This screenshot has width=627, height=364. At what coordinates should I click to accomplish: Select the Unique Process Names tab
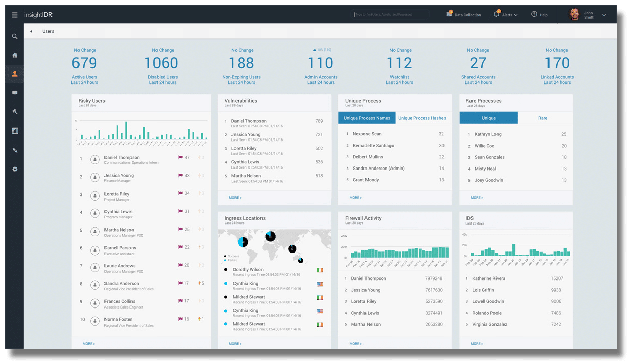tap(367, 118)
